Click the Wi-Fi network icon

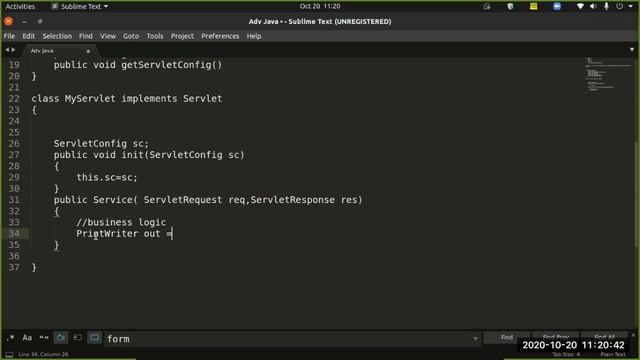(x=580, y=6)
